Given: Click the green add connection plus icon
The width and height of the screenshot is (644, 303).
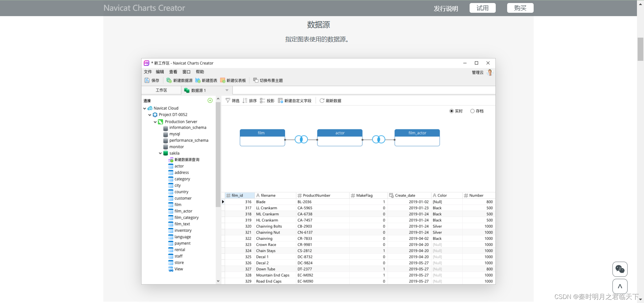Looking at the screenshot, I should click(210, 100).
